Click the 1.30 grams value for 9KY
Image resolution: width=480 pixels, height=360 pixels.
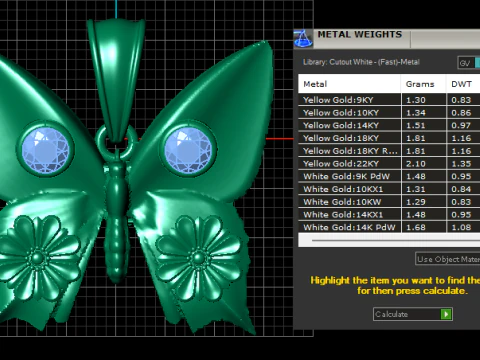(x=416, y=100)
